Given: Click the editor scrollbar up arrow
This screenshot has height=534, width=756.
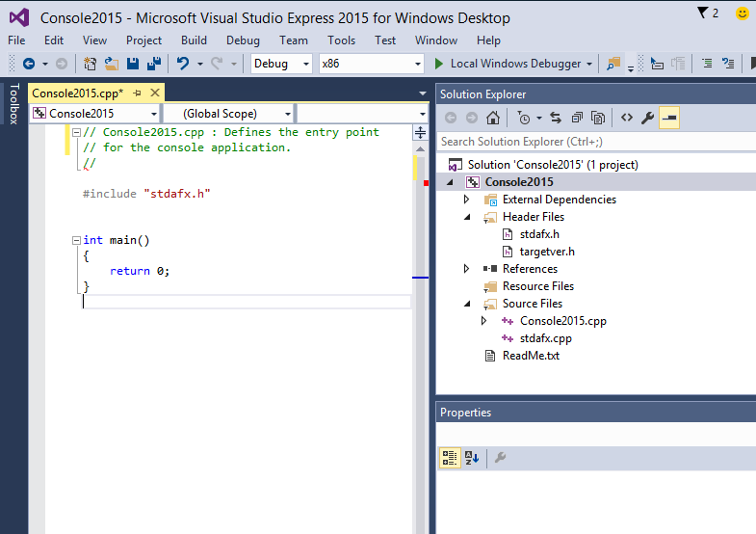Looking at the screenshot, I should click(421, 149).
